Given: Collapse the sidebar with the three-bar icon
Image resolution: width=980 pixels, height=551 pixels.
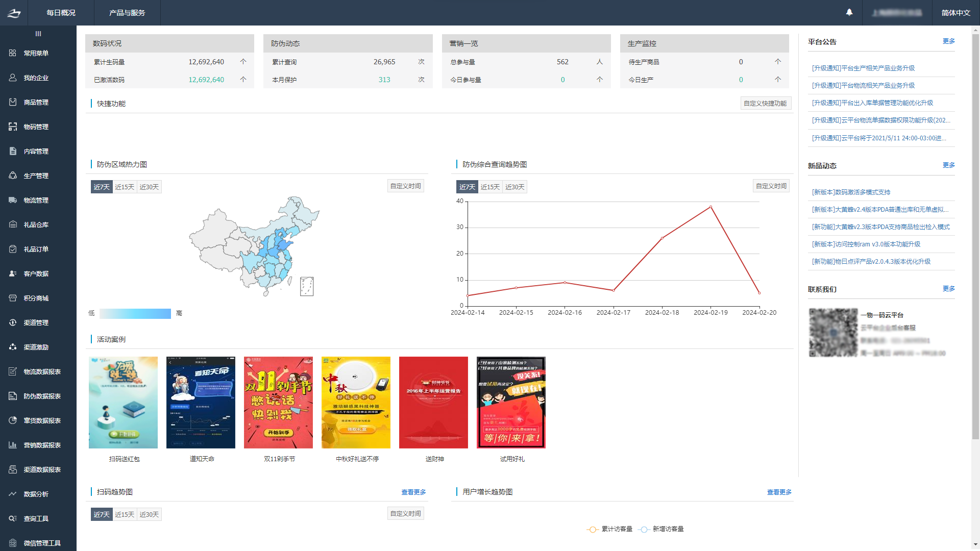Looking at the screenshot, I should (x=38, y=34).
